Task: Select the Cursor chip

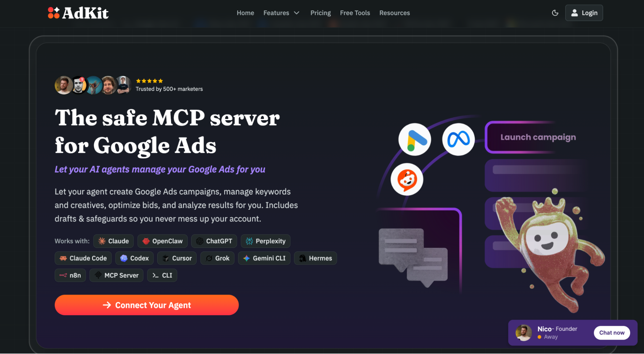Action: [x=177, y=258]
